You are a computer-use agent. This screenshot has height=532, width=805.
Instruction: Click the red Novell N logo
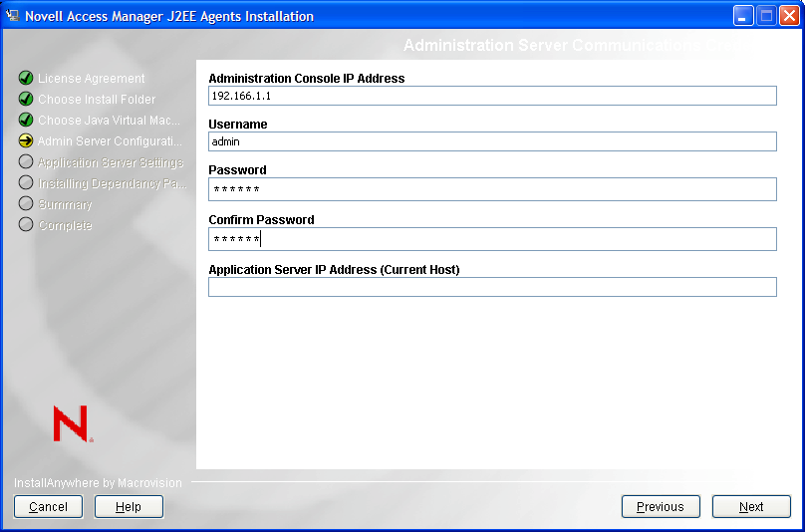pyautogui.click(x=73, y=423)
